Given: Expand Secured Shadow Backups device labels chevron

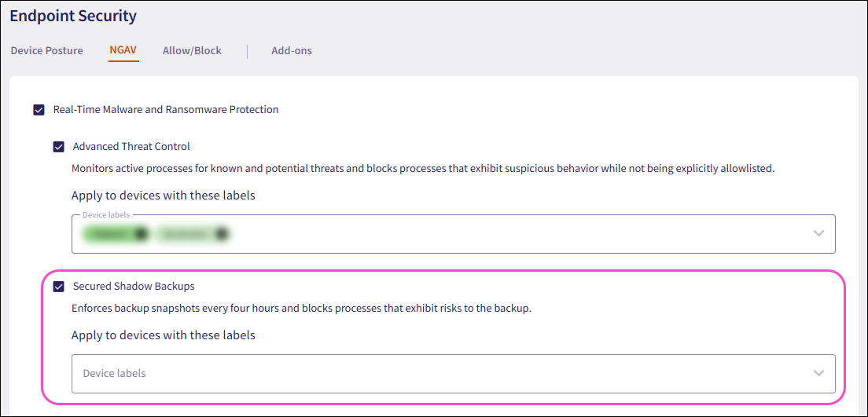Looking at the screenshot, I should point(818,373).
